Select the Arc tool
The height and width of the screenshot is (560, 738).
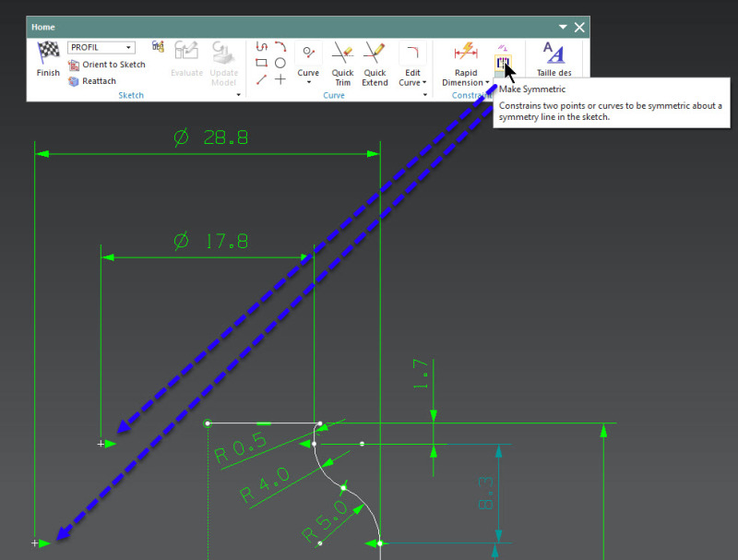click(280, 46)
